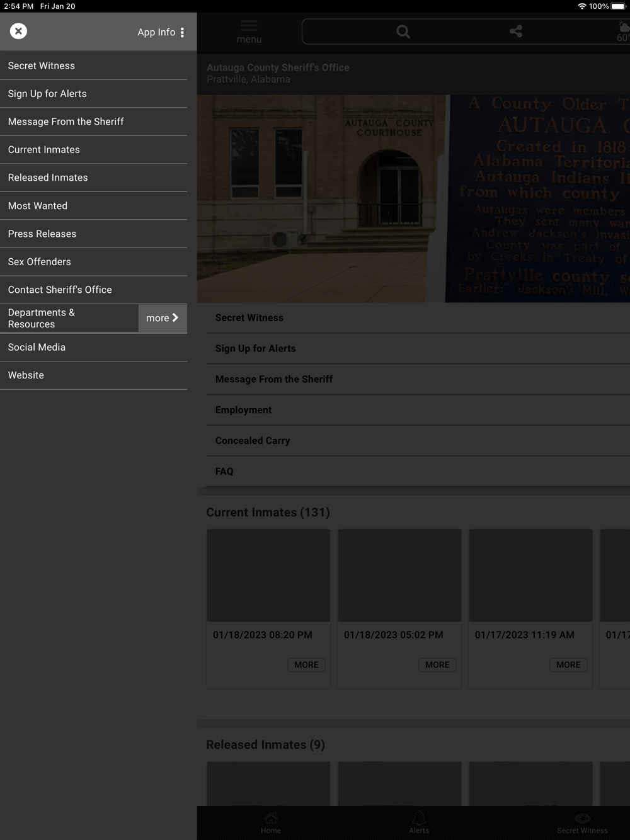Open Social Media menu item
Viewport: 630px width, 840px height.
(x=93, y=347)
